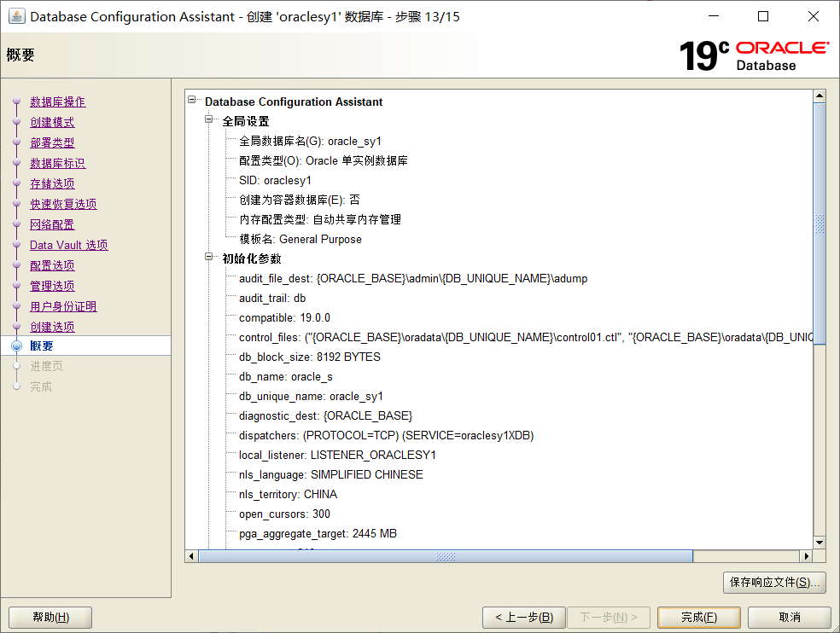Select row SID: oraclesy1
Screen dimensions: 840x633
275,181
